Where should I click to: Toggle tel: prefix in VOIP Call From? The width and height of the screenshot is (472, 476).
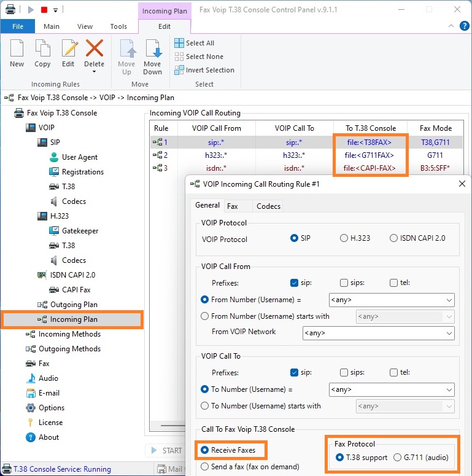tap(393, 283)
